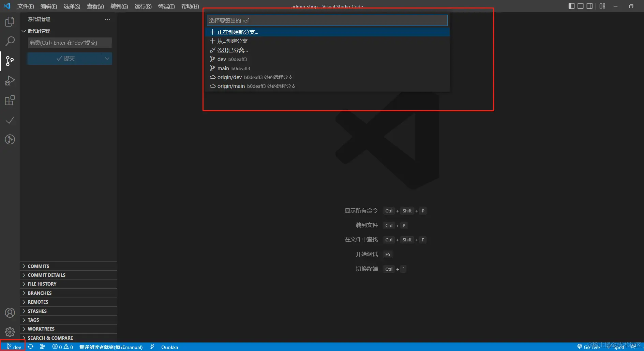Open the Extensions view
The width and height of the screenshot is (644, 351).
[x=10, y=100]
